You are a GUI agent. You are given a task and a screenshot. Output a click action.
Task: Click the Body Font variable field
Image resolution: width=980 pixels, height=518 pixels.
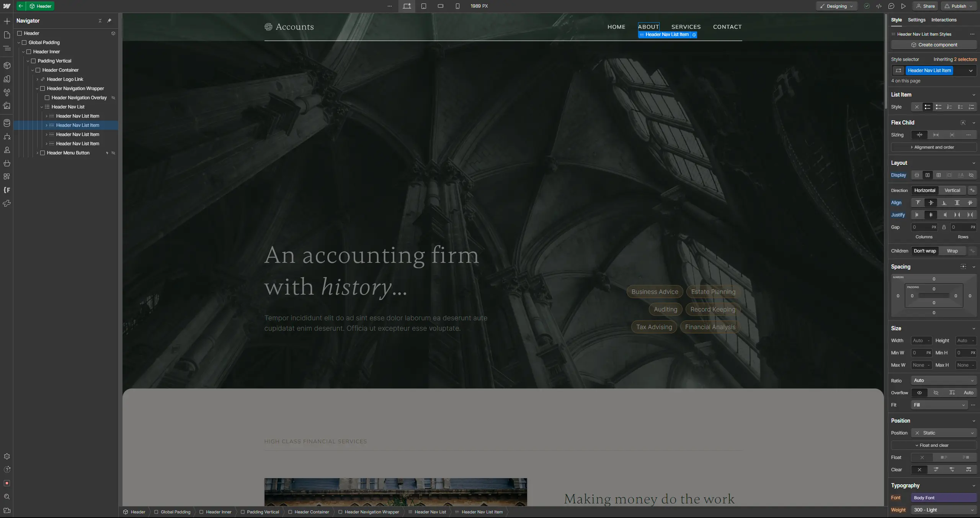(x=943, y=498)
